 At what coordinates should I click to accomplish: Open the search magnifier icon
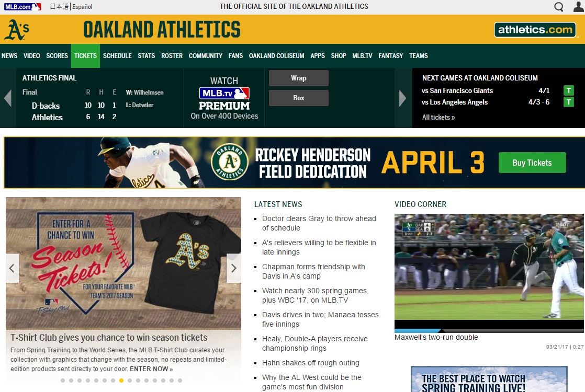point(558,7)
